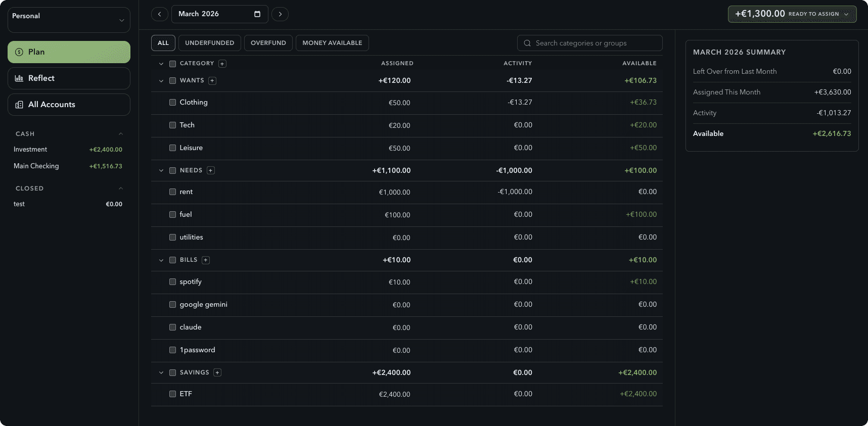Open the Ready to Assign dropdown
Image resolution: width=868 pixels, height=426 pixels.
click(x=792, y=14)
